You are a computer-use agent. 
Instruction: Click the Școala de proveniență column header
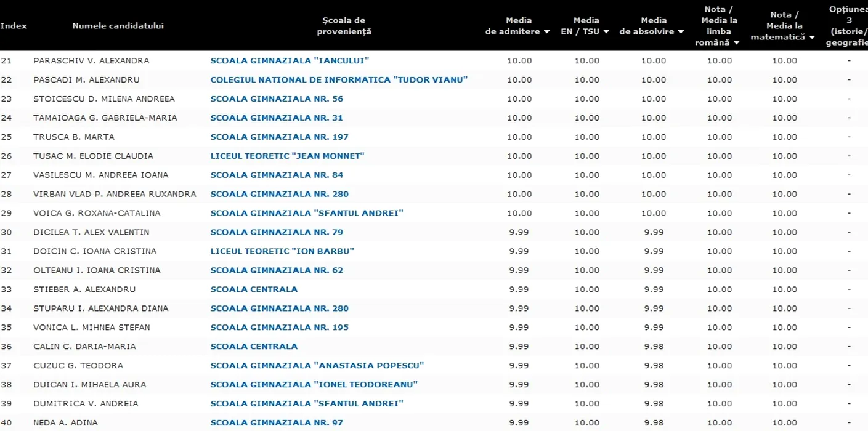coord(344,26)
